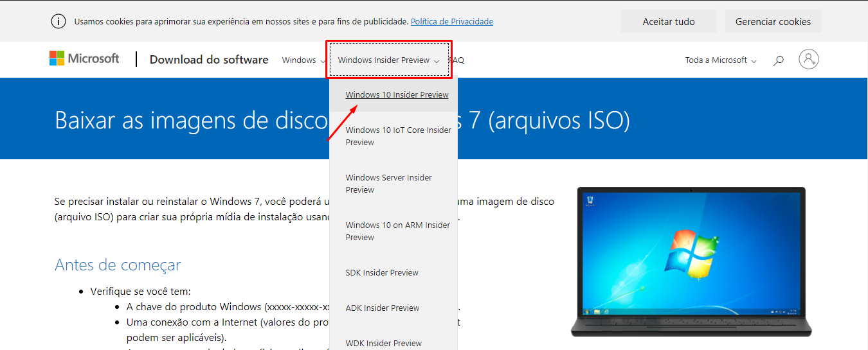Expand the Windows dropdown menu
Viewport: 868px width, 350px height.
[x=303, y=60]
